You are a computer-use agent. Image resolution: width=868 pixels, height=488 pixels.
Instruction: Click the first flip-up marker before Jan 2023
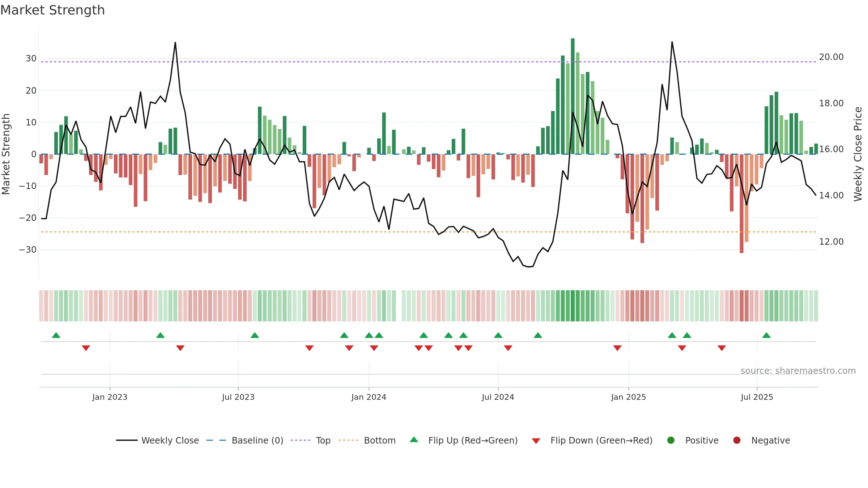56,335
